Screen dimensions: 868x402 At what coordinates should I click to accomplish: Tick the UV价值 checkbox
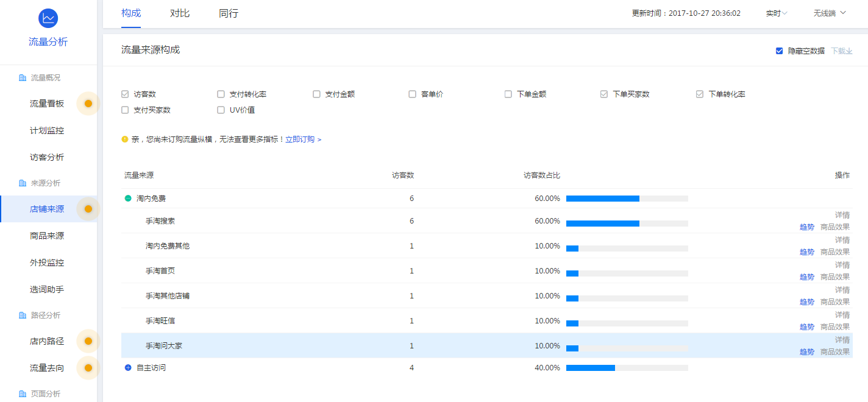[221, 110]
